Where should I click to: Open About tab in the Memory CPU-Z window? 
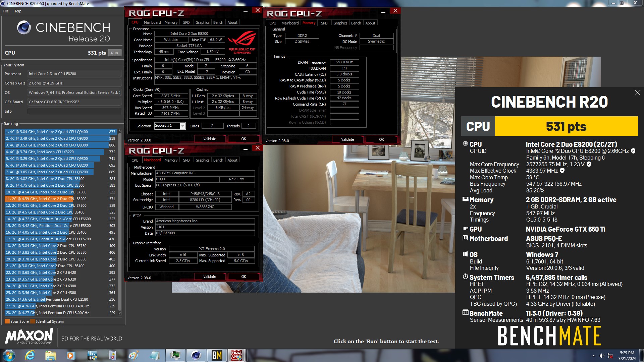370,23
